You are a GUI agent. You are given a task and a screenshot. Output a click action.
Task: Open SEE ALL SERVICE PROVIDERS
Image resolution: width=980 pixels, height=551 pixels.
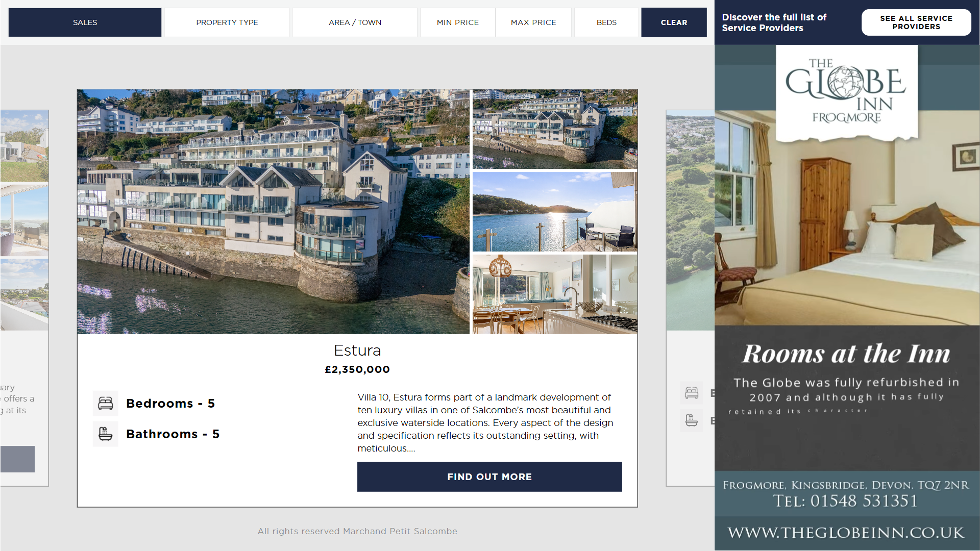(x=916, y=22)
